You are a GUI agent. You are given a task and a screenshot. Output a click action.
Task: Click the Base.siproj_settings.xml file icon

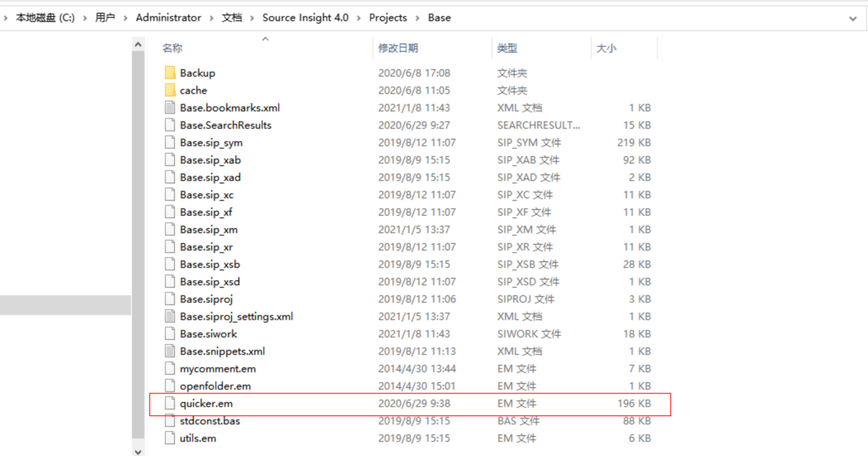(x=170, y=316)
